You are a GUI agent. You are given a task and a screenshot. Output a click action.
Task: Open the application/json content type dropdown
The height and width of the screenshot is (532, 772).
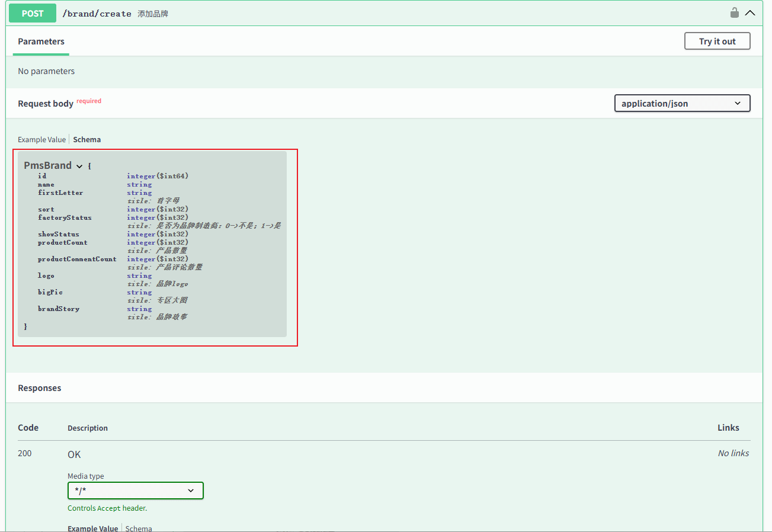pos(682,103)
